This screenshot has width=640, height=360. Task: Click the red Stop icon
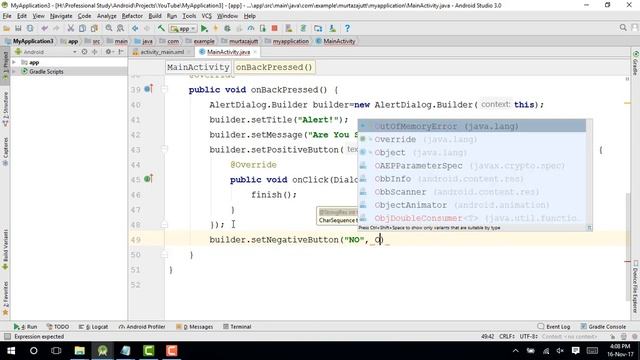click(x=274, y=28)
